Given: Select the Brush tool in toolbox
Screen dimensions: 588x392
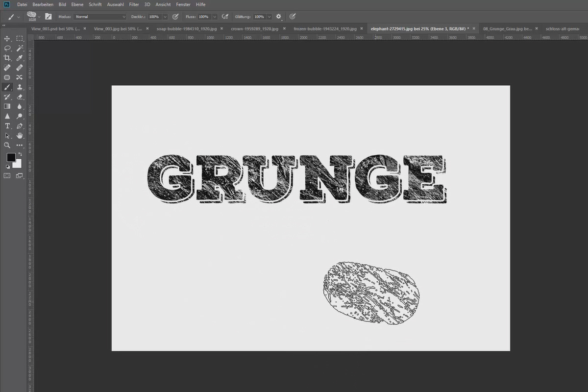Looking at the screenshot, I should 7,87.
